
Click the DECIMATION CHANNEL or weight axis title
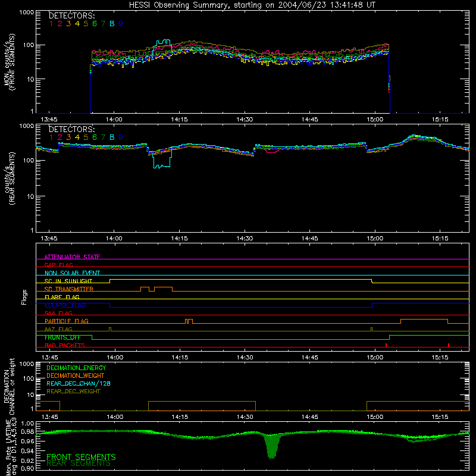point(9,386)
